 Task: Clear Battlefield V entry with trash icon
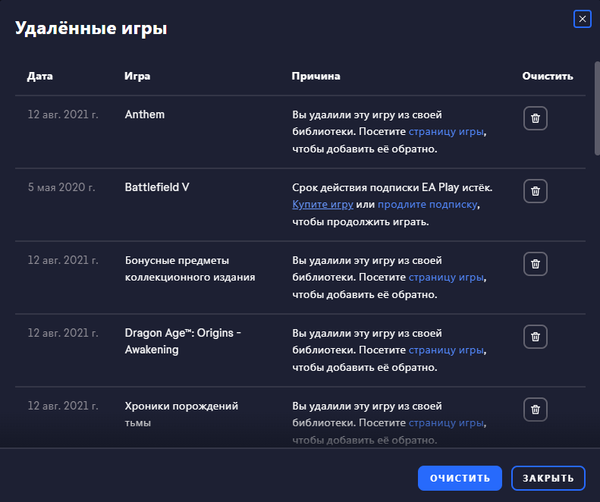[x=535, y=191]
